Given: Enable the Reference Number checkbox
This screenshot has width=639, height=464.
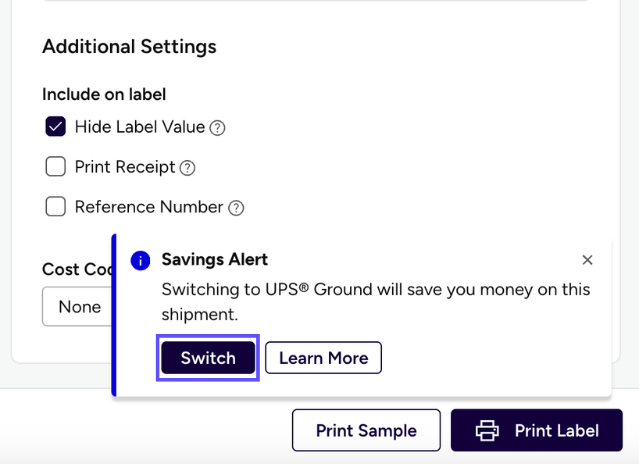Looking at the screenshot, I should (56, 207).
